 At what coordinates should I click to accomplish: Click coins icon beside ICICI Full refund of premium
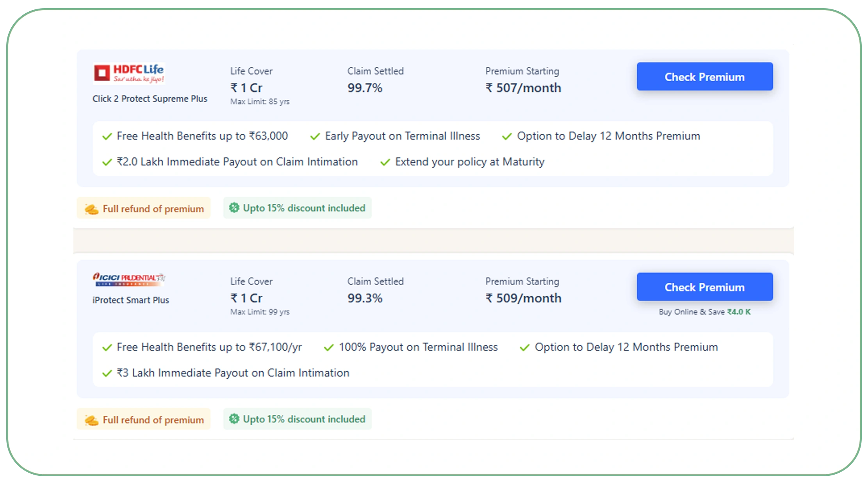pyautogui.click(x=92, y=420)
